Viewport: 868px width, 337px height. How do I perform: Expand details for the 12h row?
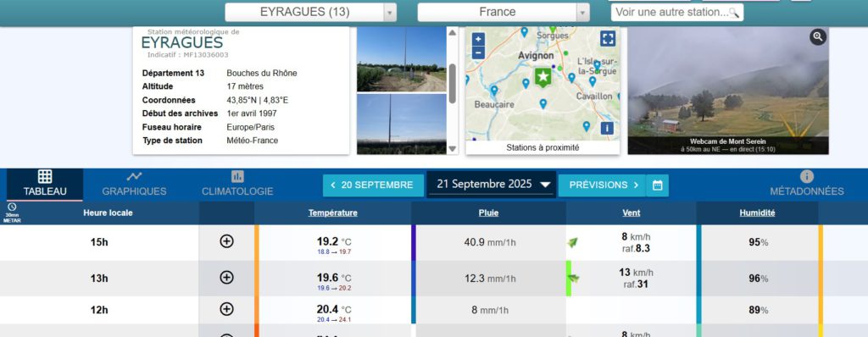coord(226,309)
